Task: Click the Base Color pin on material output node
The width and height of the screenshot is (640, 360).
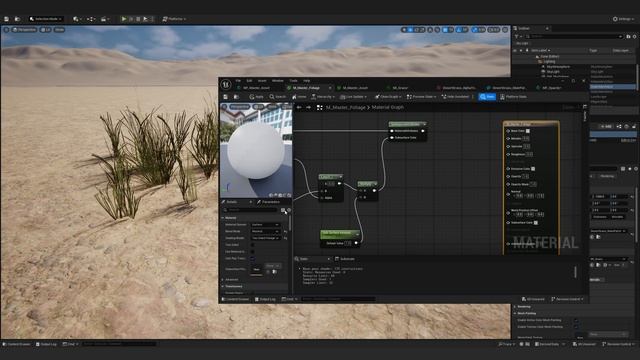Action: click(508, 131)
